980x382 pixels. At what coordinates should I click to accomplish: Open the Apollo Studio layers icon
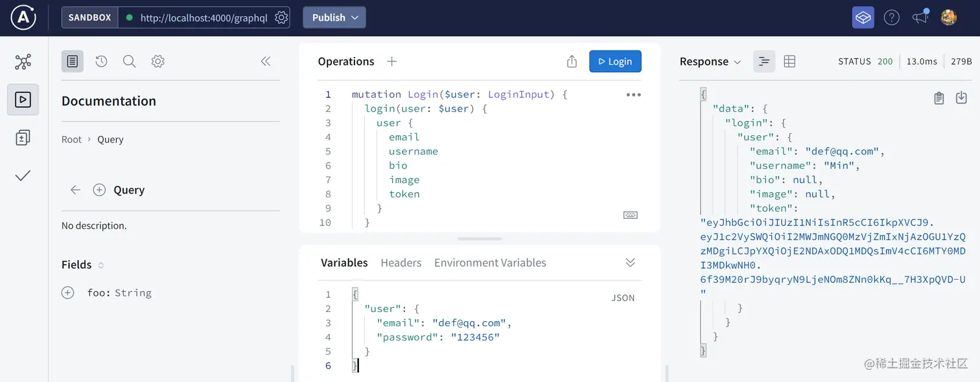(863, 17)
